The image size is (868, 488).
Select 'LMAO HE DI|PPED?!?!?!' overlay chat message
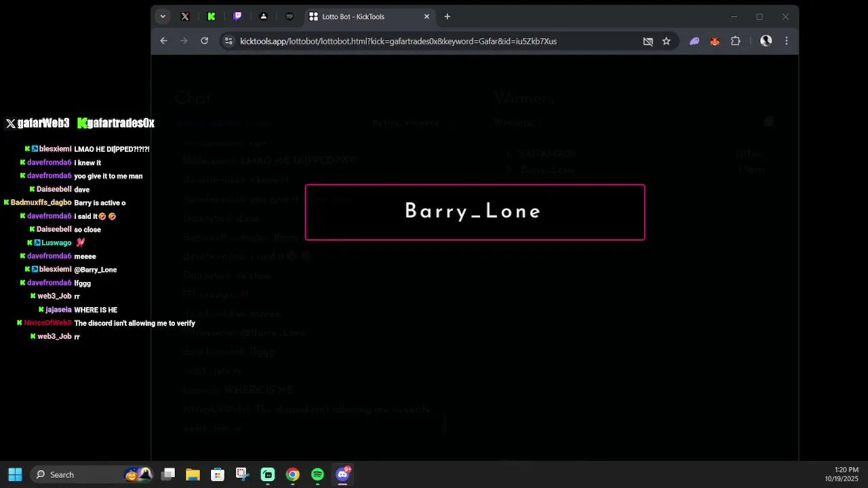click(x=112, y=149)
